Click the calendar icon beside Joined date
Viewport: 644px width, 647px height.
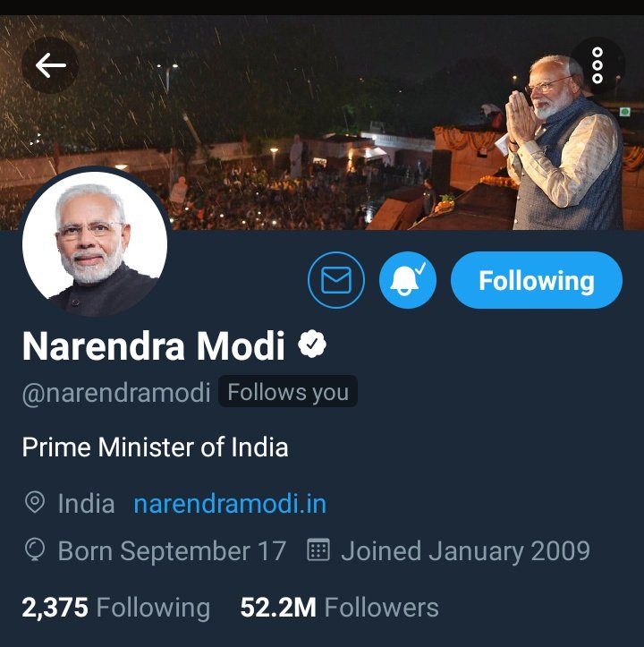click(318, 549)
